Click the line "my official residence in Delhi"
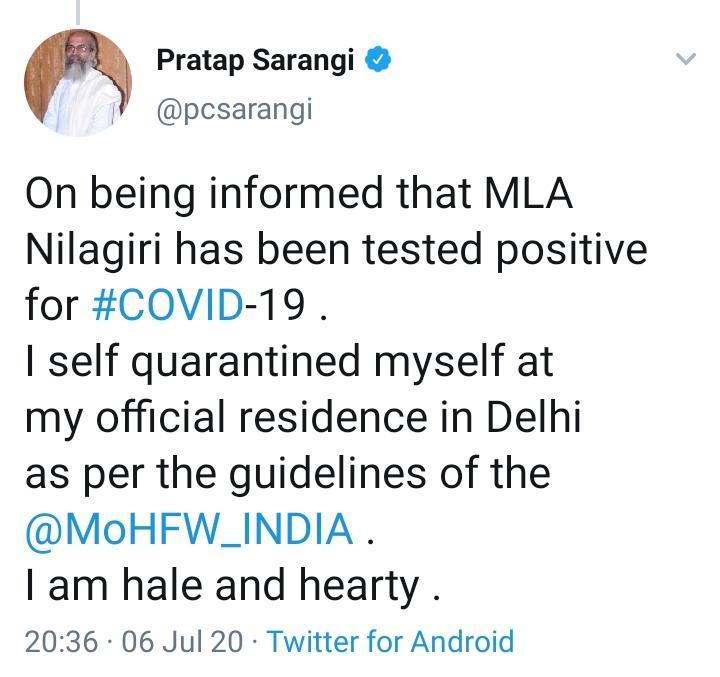The image size is (720, 677). [303, 417]
